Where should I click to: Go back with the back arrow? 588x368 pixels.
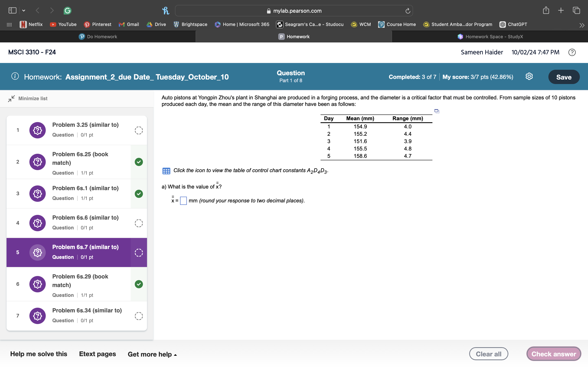click(x=37, y=10)
